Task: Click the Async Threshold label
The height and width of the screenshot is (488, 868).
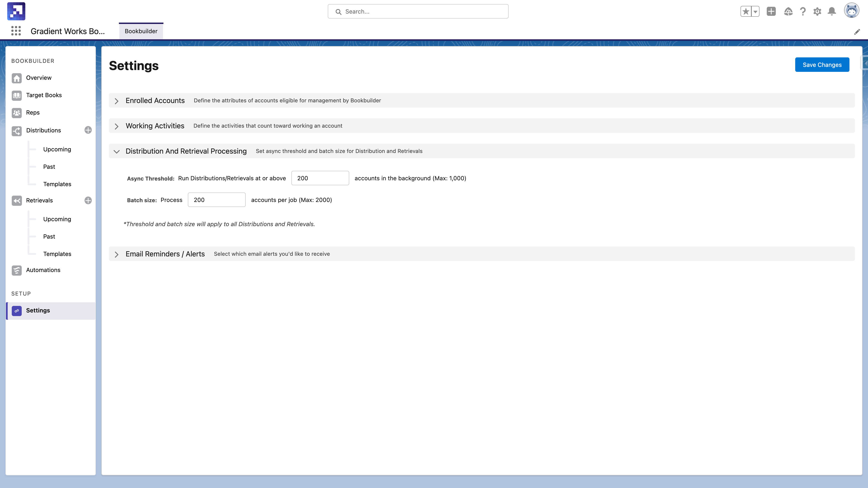Action: pyautogui.click(x=150, y=178)
